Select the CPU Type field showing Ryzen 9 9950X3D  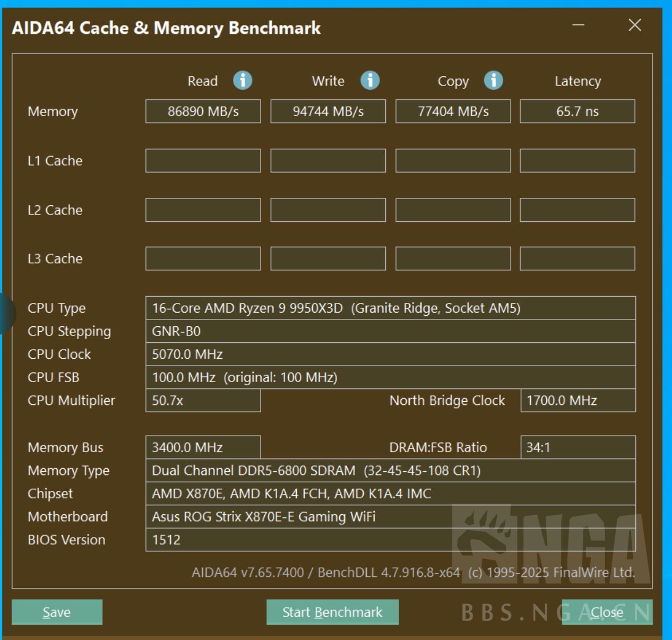pos(391,308)
